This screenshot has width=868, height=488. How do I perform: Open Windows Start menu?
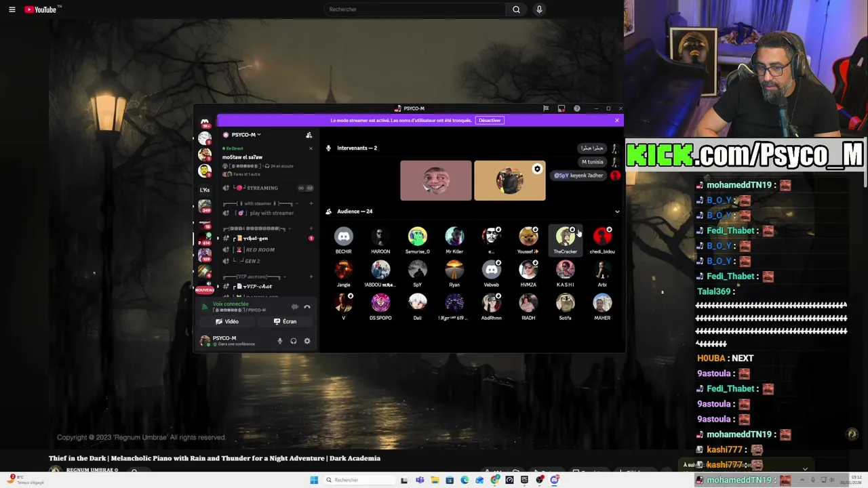pos(314,481)
